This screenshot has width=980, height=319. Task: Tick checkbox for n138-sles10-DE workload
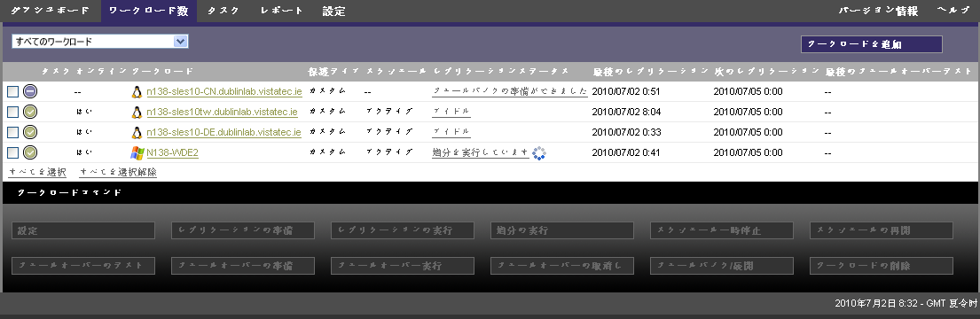pos(12,132)
